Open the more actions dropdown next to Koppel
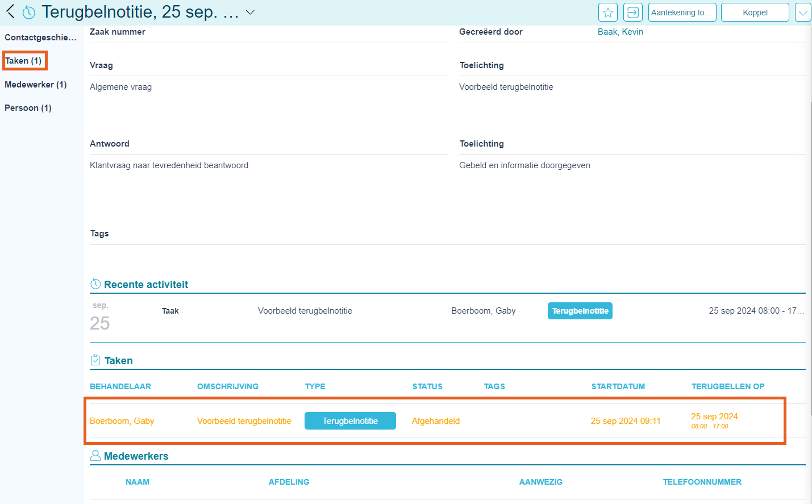This screenshot has width=812, height=504. [803, 13]
